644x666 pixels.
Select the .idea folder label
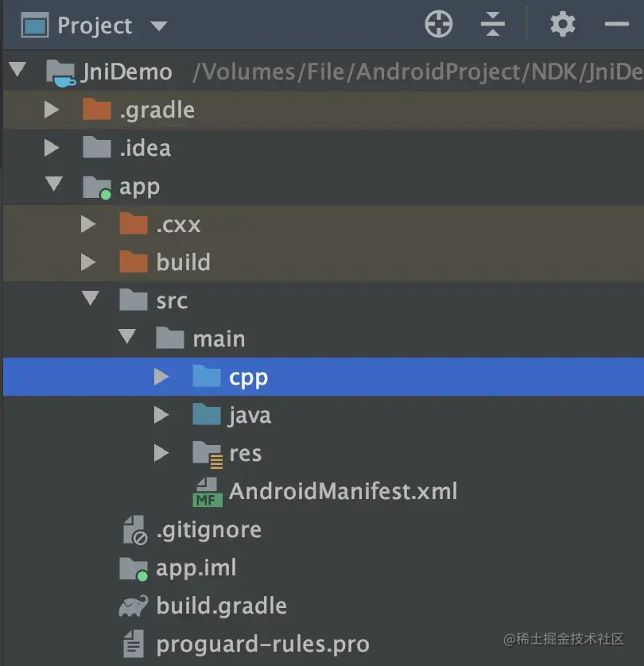pos(145,148)
